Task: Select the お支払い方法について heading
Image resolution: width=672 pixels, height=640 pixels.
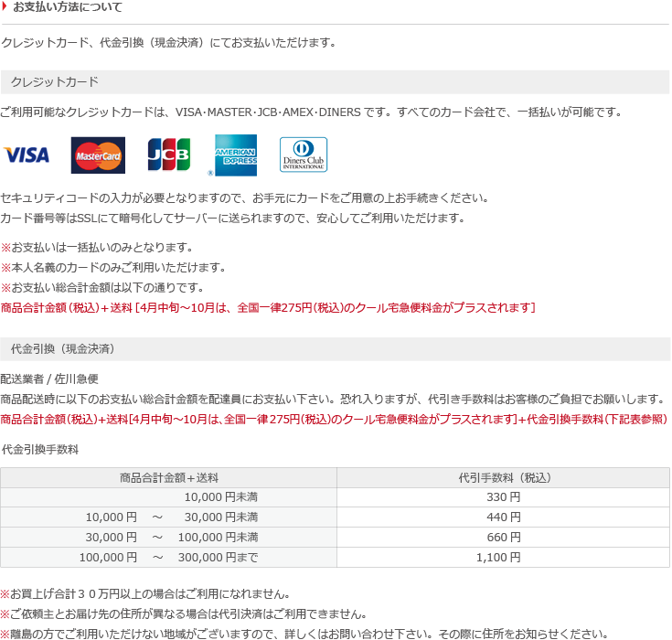Action: 68,7
